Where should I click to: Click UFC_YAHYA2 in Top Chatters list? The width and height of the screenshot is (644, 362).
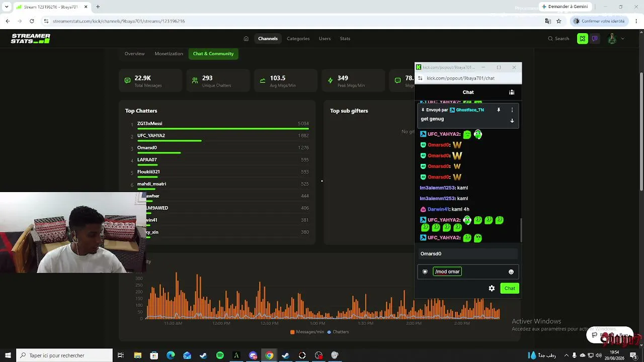[x=151, y=136]
